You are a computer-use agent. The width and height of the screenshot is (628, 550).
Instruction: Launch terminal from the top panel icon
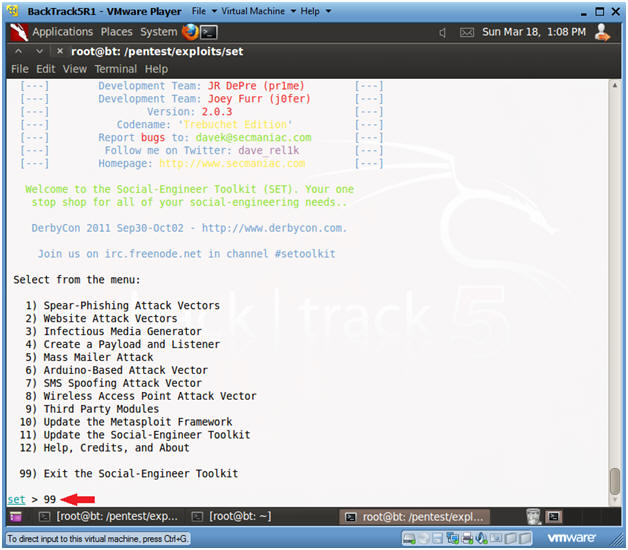tap(209, 32)
